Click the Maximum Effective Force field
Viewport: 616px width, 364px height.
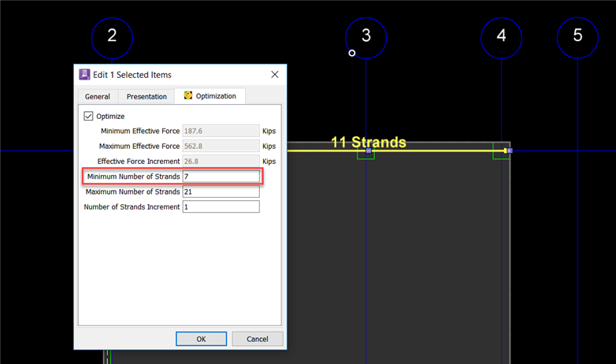point(221,146)
